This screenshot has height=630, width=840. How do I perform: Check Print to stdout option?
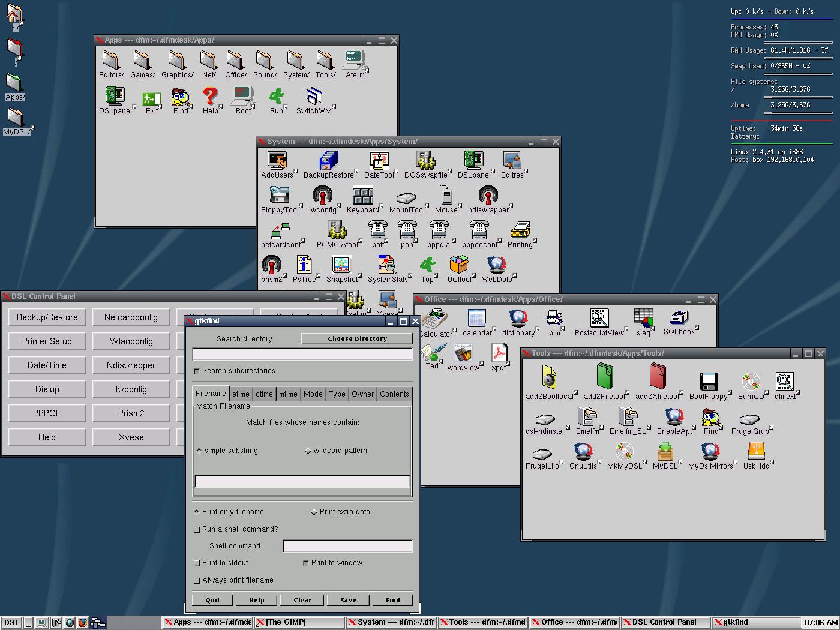[x=197, y=563]
